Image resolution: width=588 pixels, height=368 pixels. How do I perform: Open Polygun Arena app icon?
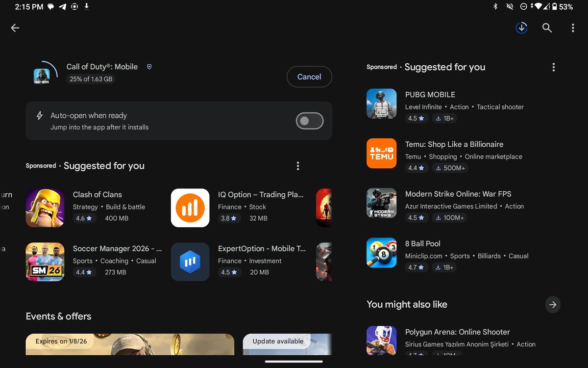[382, 341]
